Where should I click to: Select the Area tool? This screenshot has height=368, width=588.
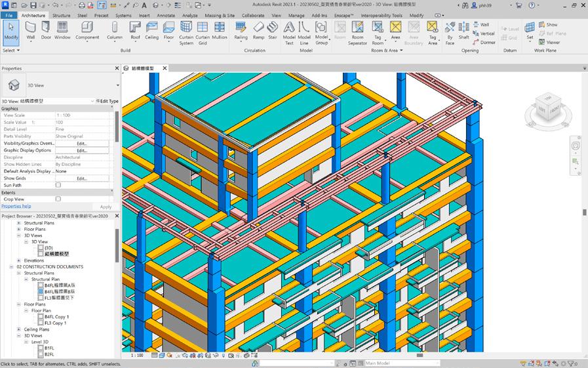(x=395, y=31)
